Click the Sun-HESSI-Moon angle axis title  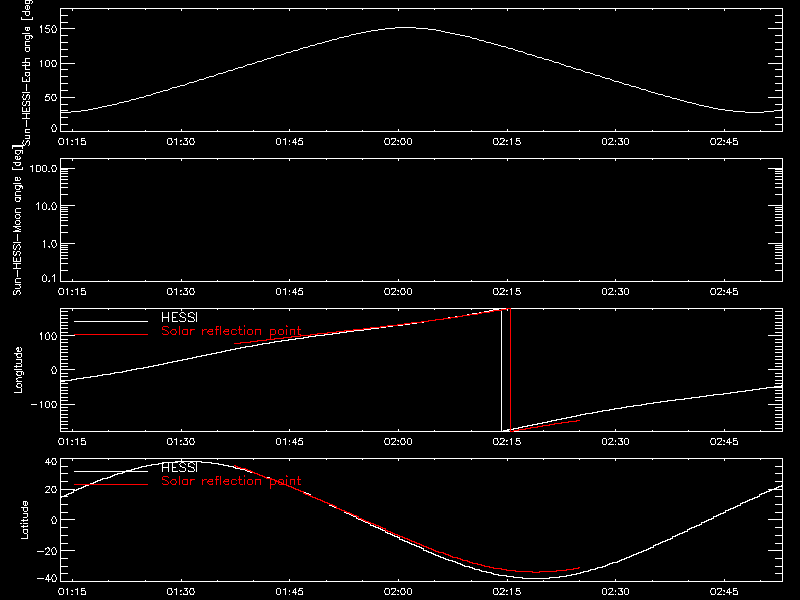pyautogui.click(x=17, y=220)
